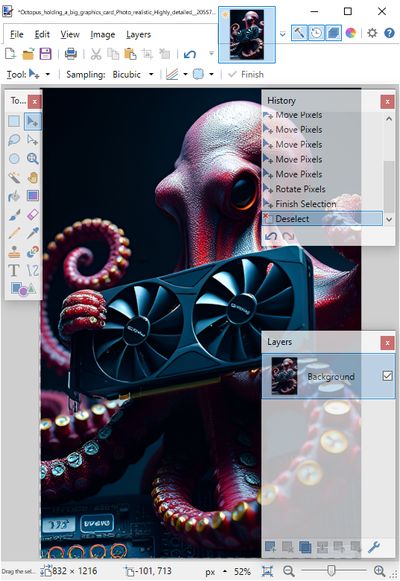Toggle the Colors window button
The width and height of the screenshot is (400, 581).
tap(350, 33)
